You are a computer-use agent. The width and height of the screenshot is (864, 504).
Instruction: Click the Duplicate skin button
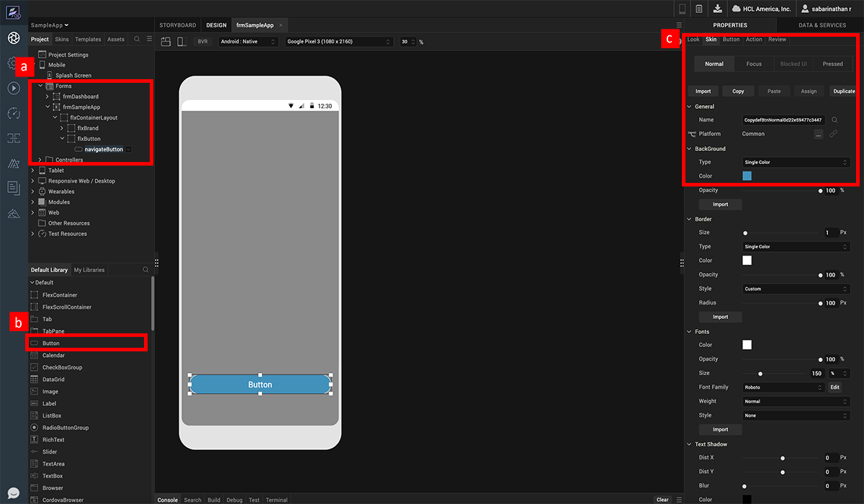(x=843, y=91)
